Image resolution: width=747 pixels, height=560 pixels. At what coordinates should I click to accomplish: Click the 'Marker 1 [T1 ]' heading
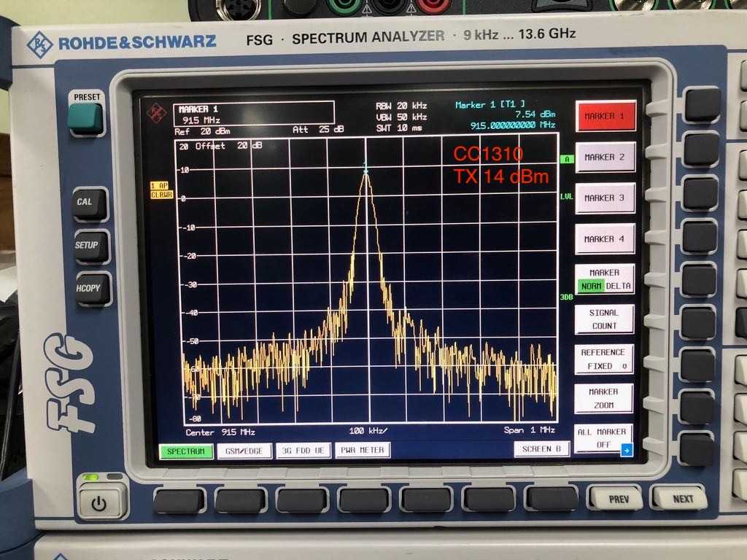(x=490, y=104)
